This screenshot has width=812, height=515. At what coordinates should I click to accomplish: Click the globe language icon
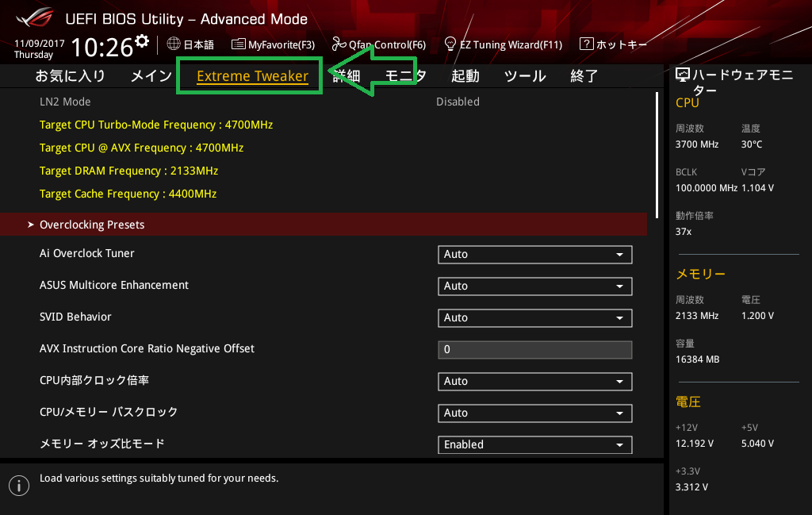[174, 44]
